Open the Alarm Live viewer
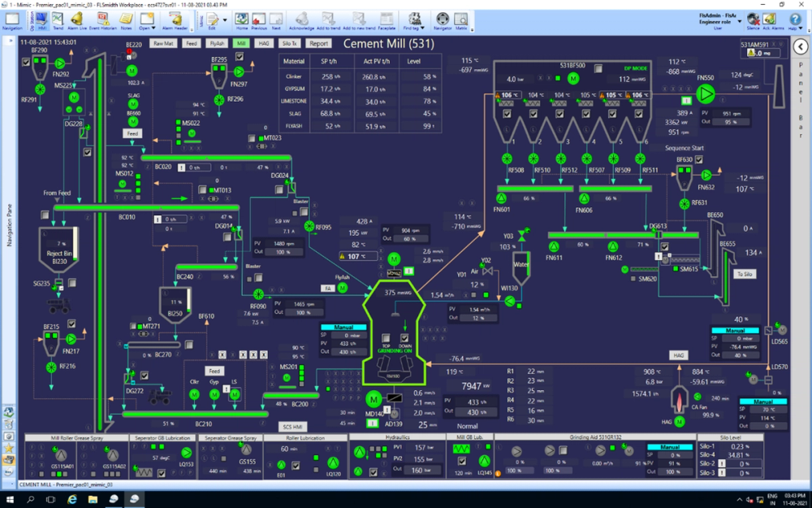 pos(75,19)
